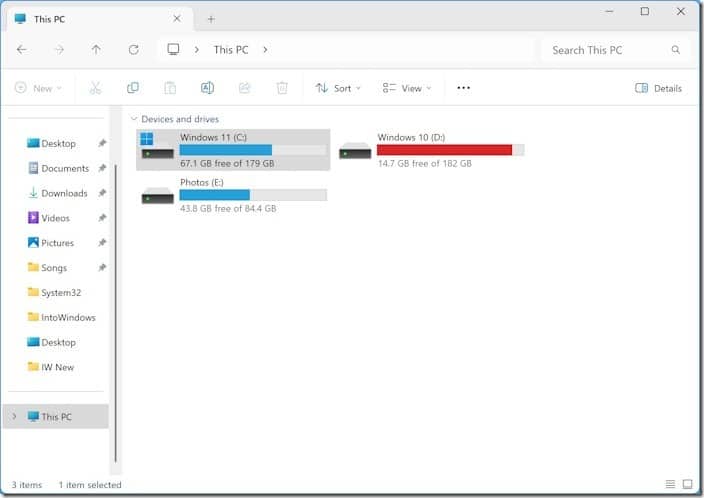The width and height of the screenshot is (704, 498).
Task: Click the Windows 10 (D:) drive label
Action: pyautogui.click(x=411, y=137)
